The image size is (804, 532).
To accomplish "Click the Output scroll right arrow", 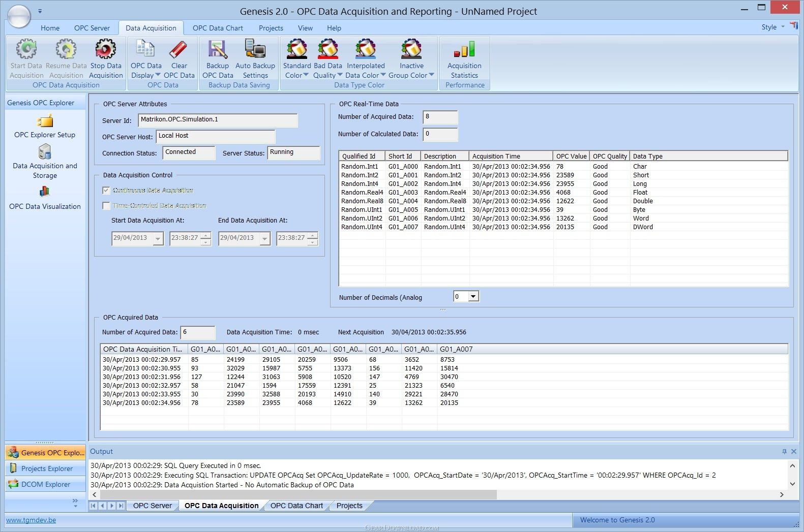I will pos(782,494).
